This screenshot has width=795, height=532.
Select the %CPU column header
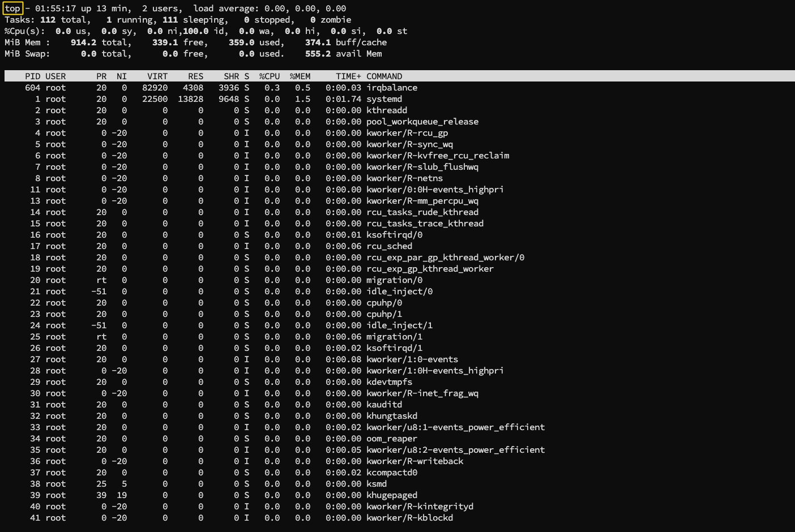pos(270,76)
